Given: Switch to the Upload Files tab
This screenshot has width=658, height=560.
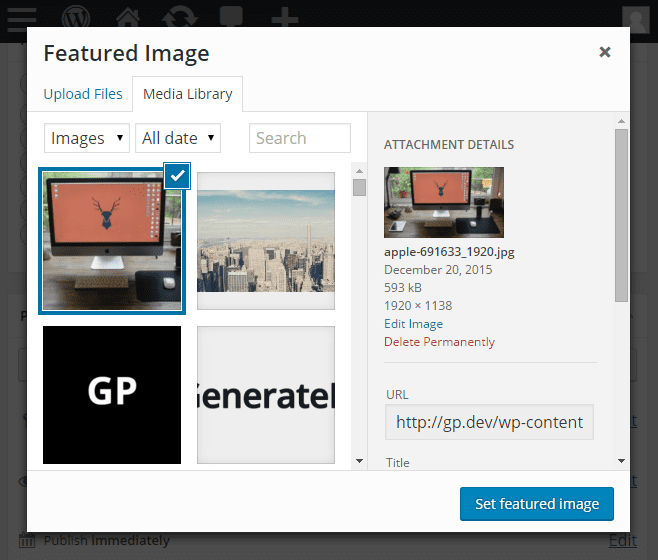Looking at the screenshot, I should point(83,94).
